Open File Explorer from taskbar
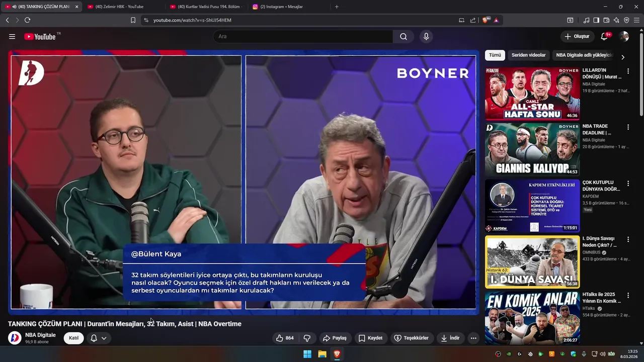Image resolution: width=644 pixels, height=362 pixels. pos(322,354)
